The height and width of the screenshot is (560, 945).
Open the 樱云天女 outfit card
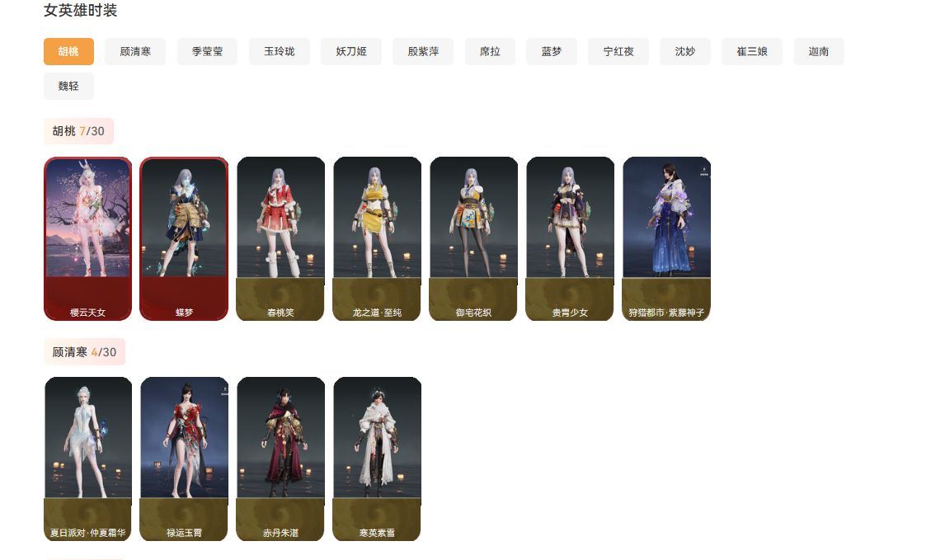[88, 238]
